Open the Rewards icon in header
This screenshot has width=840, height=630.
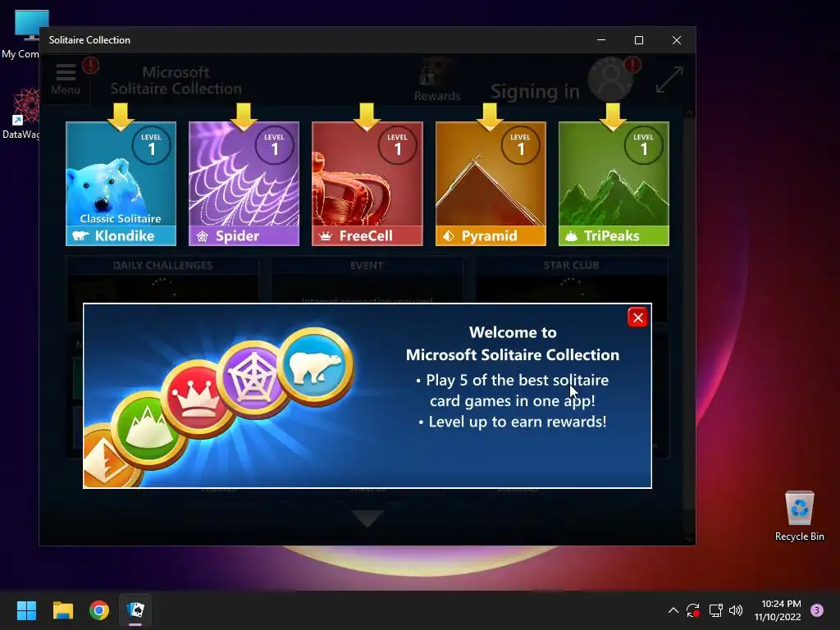tap(437, 80)
